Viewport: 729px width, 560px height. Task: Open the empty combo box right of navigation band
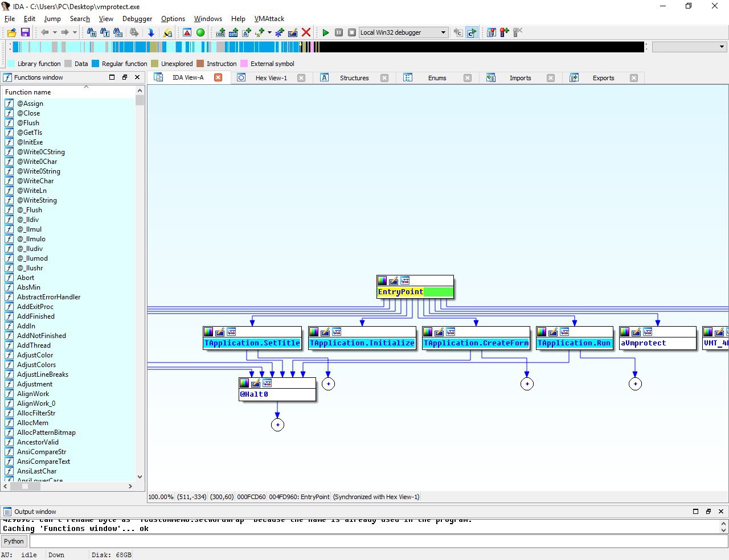tap(689, 47)
